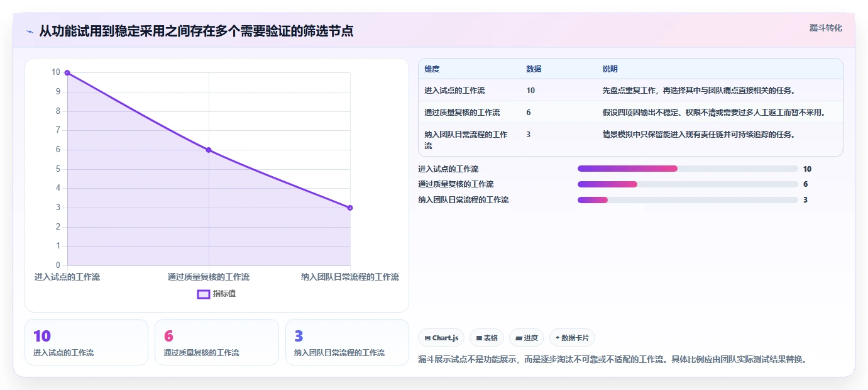Image resolution: width=868 pixels, height=390 pixels.
Task: Click the chart point at value 6
Action: click(209, 150)
